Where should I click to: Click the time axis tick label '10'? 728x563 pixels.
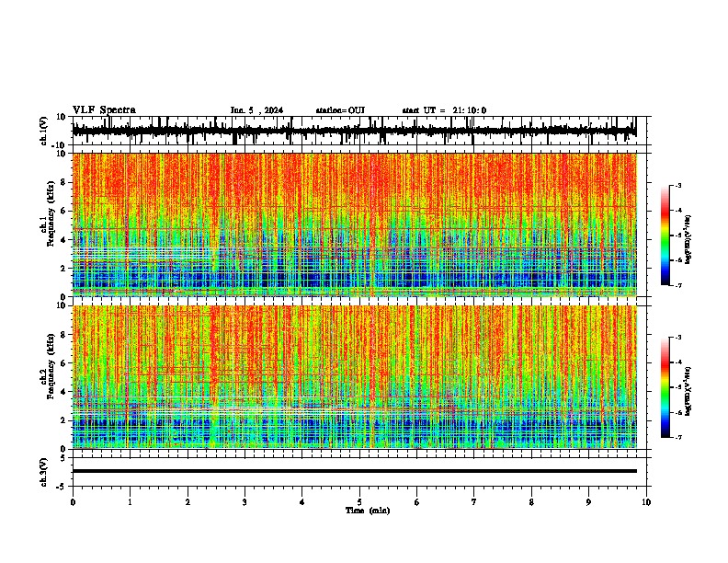(646, 502)
